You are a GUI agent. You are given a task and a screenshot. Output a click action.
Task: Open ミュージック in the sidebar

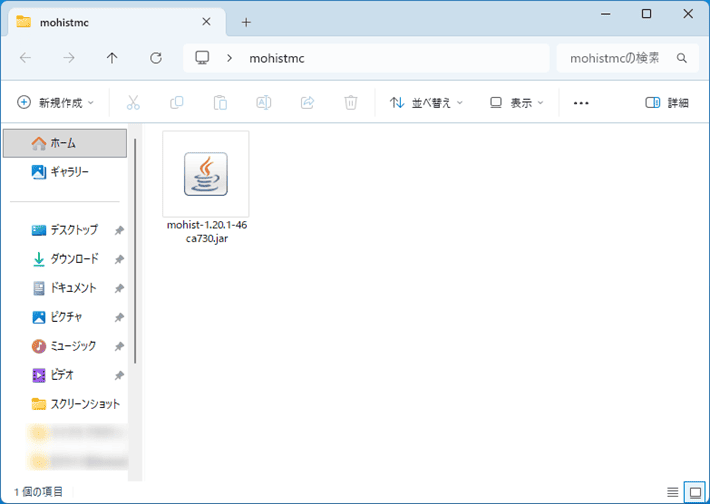(65, 346)
